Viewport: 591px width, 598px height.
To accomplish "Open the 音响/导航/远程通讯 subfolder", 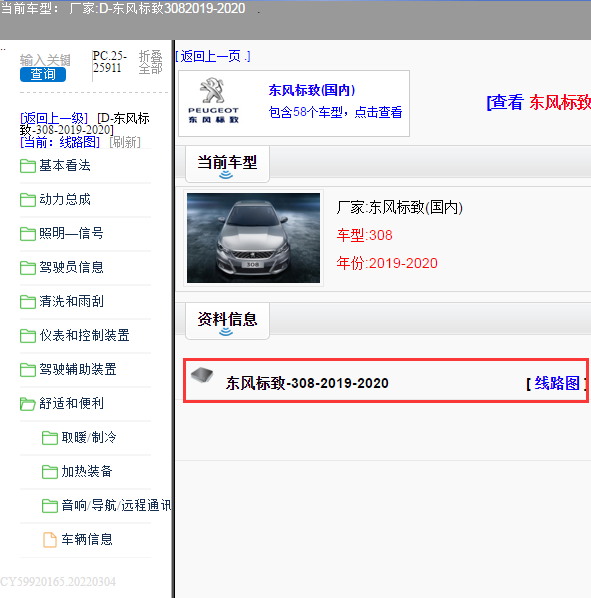I will pos(116,505).
